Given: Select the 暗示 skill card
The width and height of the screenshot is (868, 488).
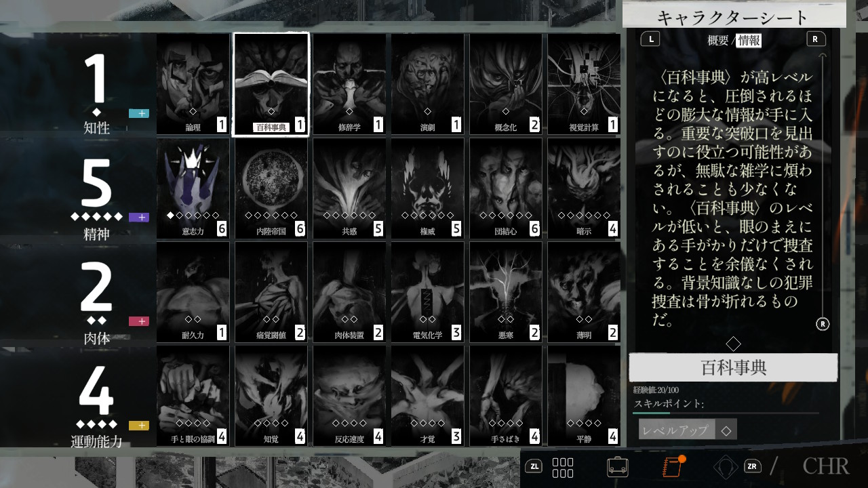Looking at the screenshot, I should [x=584, y=188].
